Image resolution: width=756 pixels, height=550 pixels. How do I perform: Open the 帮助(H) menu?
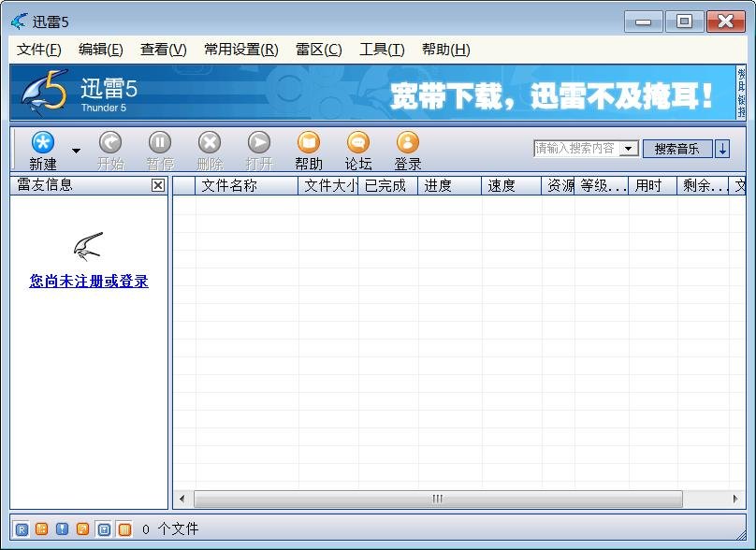click(446, 50)
